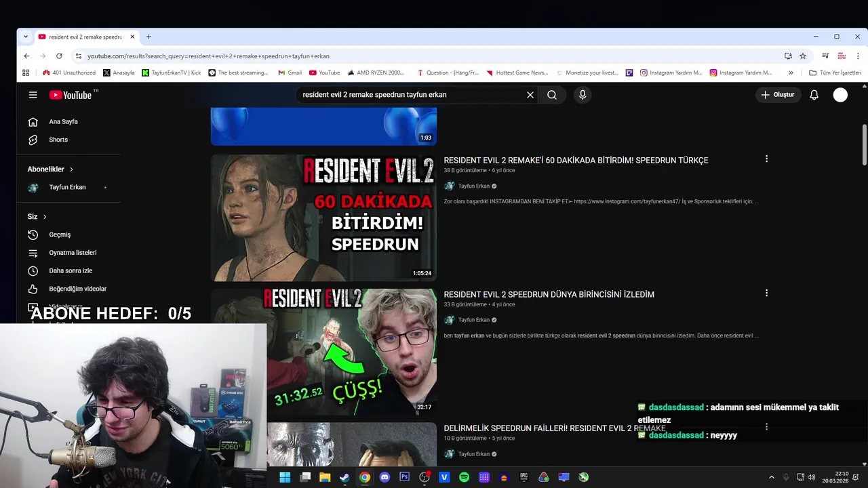Open the Anasayfa X bookmark
The image size is (868, 488).
(119, 73)
